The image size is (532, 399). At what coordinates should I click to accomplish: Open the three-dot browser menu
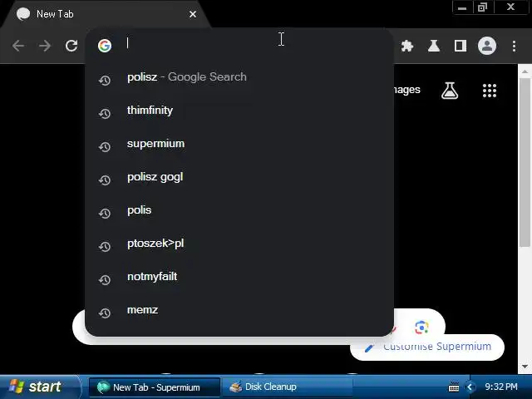click(x=514, y=46)
